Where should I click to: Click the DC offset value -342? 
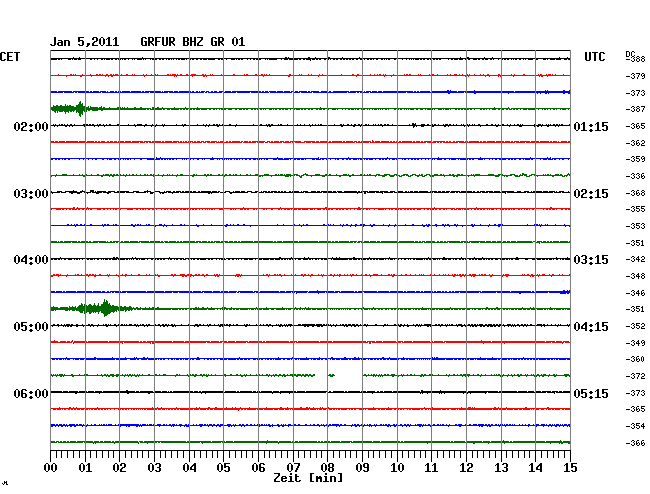(x=635, y=259)
